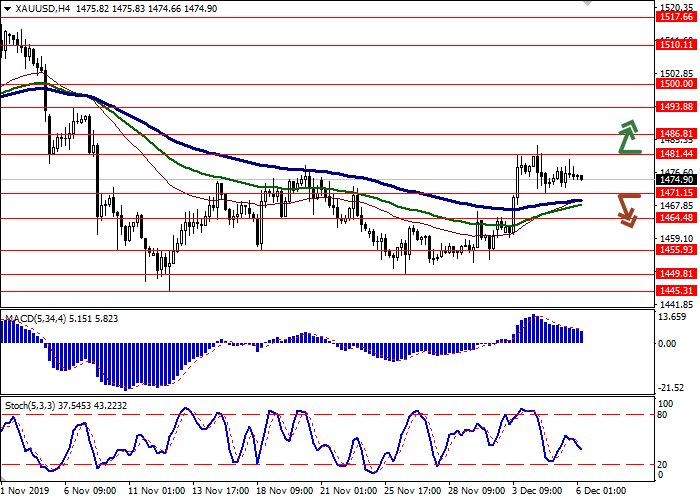Select the 1455.93 price level label
This screenshot has width=700, height=500.
click(677, 251)
